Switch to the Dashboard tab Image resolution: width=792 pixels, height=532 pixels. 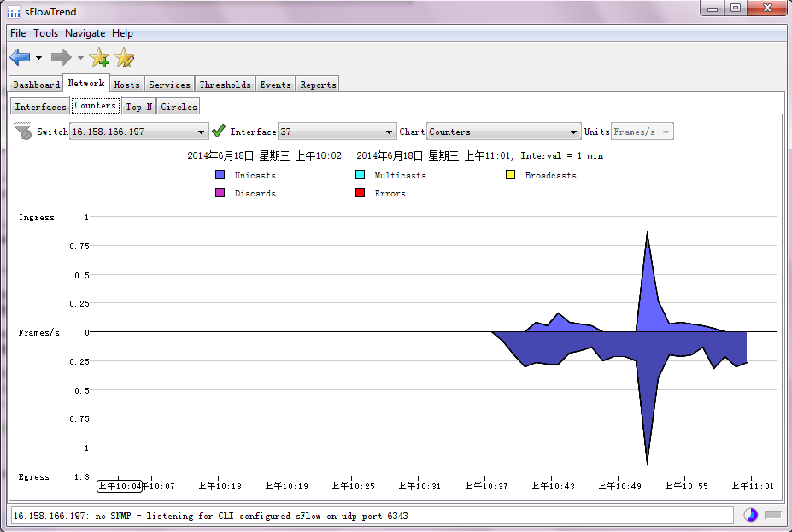[37, 85]
